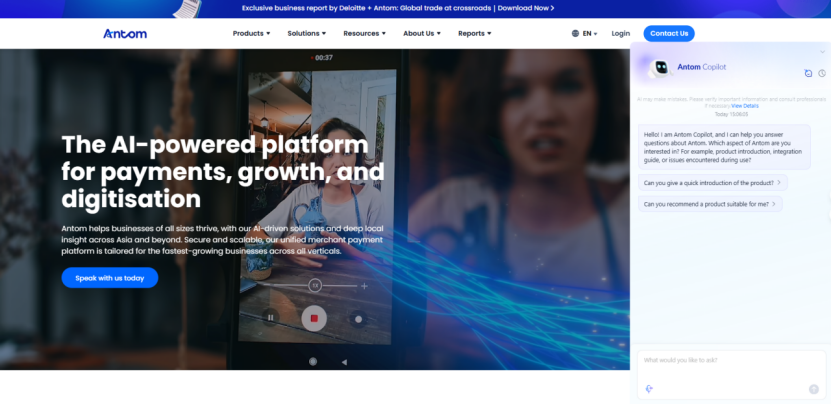Expand the About Us menu
This screenshot has width=831, height=404.
tap(421, 33)
